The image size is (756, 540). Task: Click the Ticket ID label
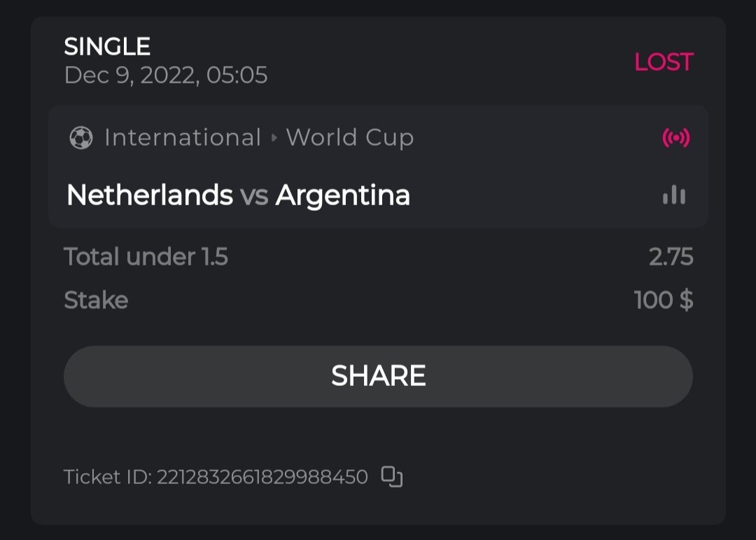107,478
